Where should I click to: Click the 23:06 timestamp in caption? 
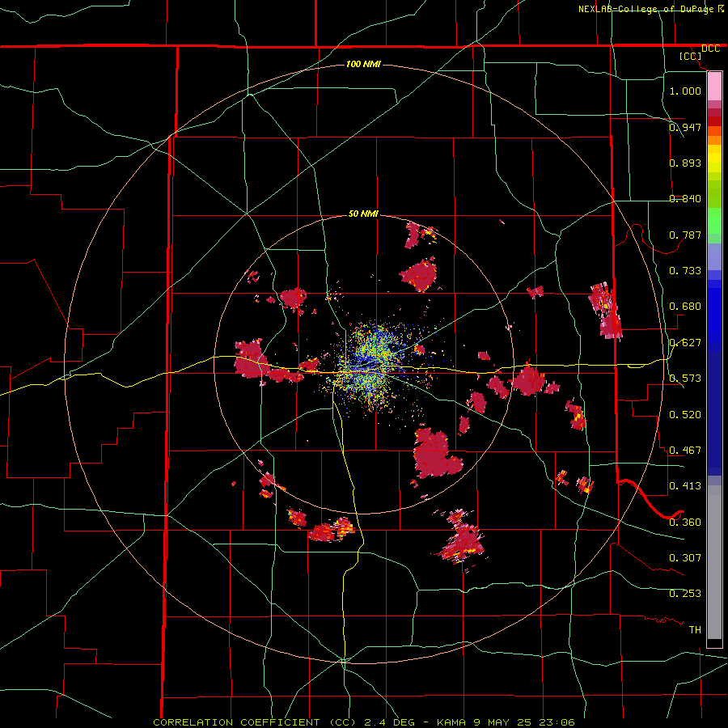[x=557, y=722]
